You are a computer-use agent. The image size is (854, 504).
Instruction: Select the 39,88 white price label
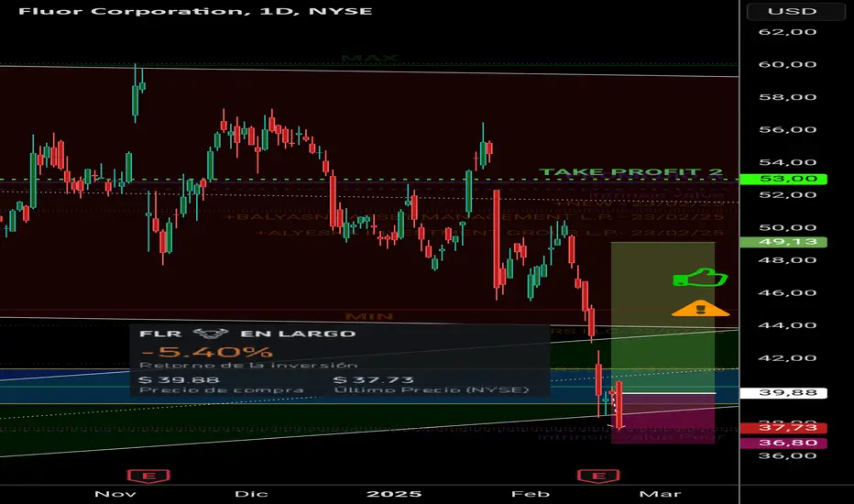click(x=783, y=393)
